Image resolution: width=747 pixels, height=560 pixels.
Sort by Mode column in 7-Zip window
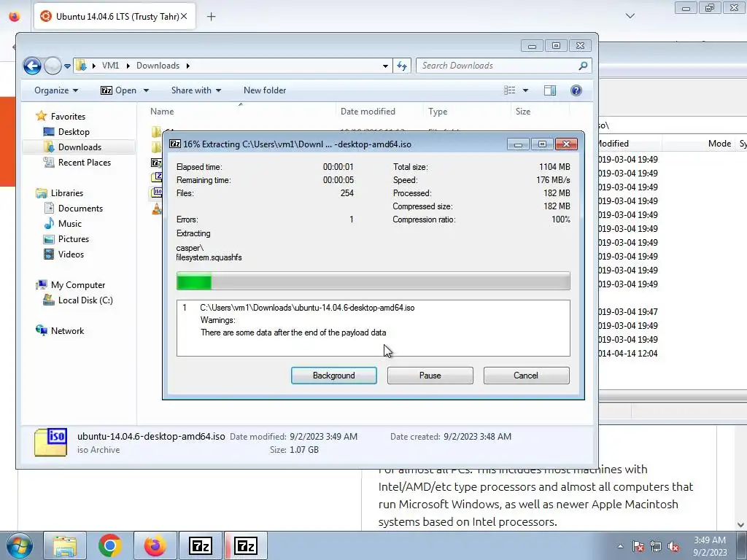click(719, 144)
